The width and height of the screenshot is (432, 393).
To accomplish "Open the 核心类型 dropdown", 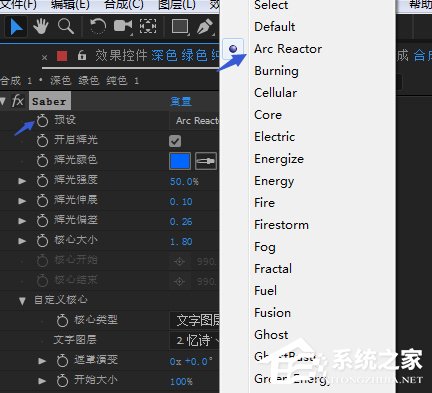I will (x=195, y=320).
